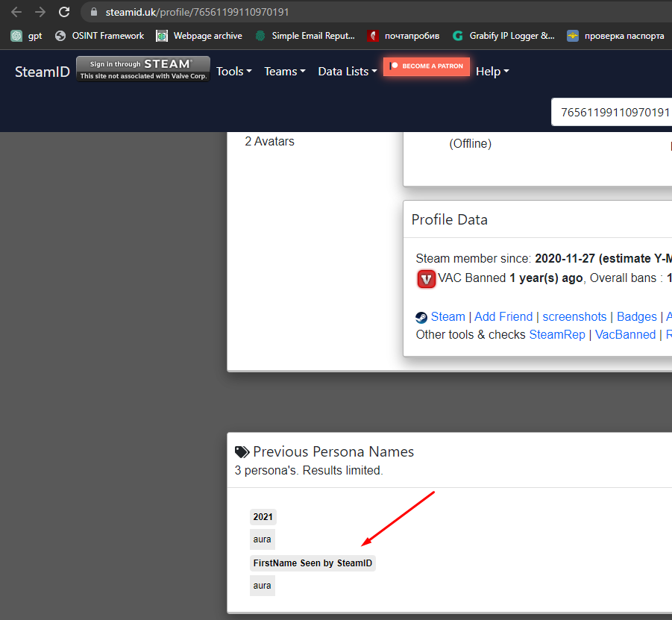Open the OSINT Framework bookmark

99,36
